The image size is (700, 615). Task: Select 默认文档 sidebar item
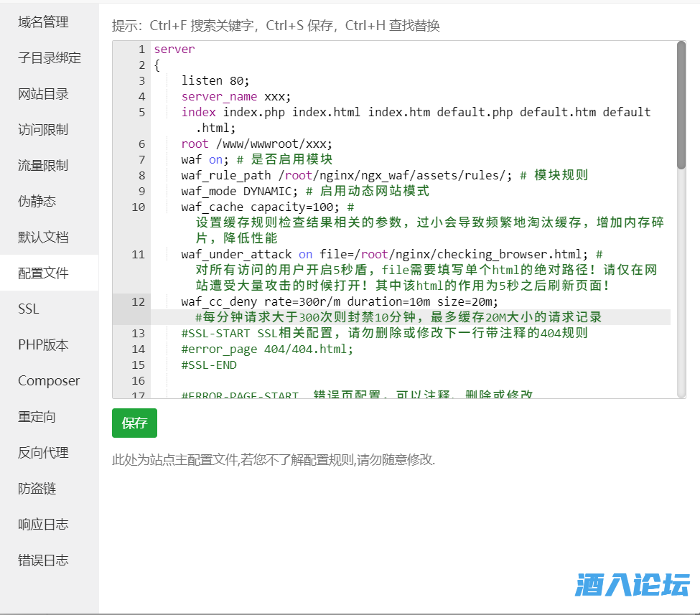[x=43, y=238]
